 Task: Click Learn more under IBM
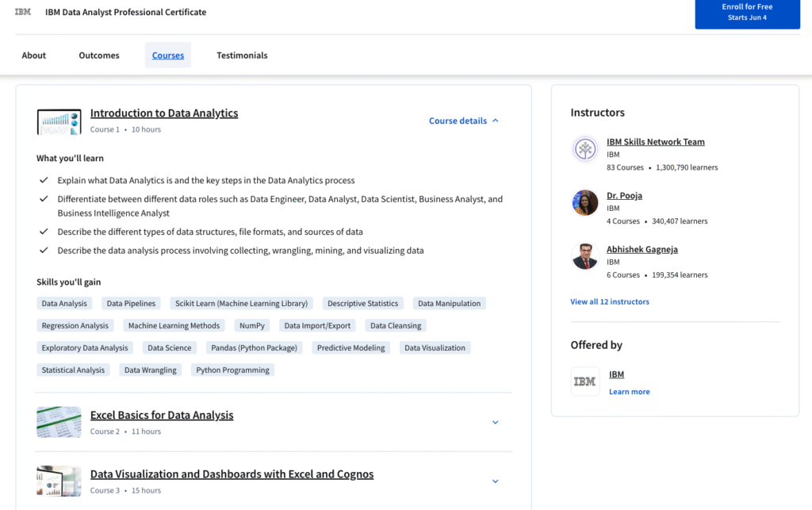(x=629, y=392)
